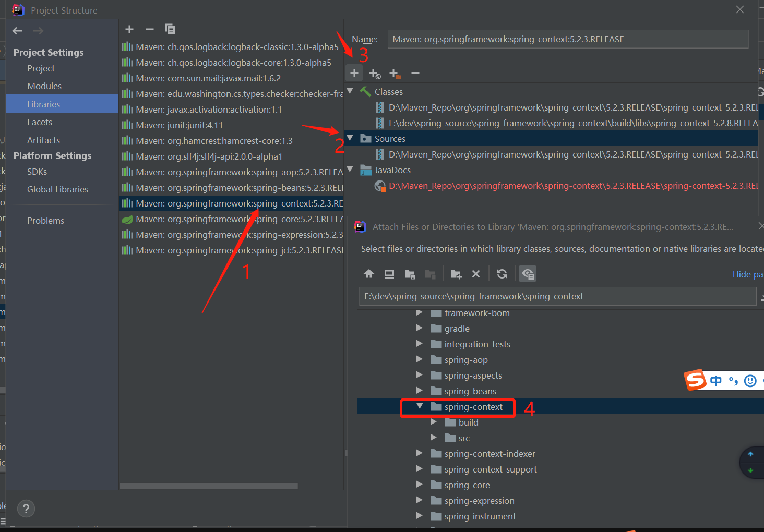The image size is (764, 532).
Task: Go to the home directory
Action: (369, 274)
